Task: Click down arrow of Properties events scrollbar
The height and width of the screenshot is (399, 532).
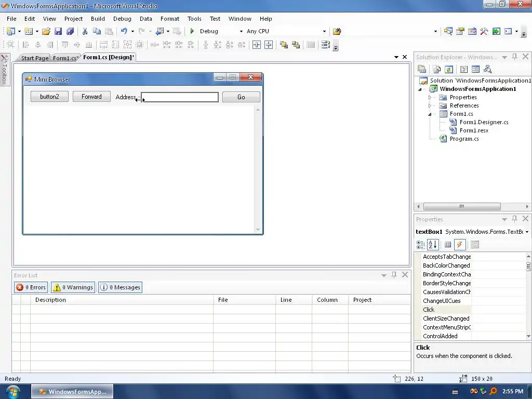Action: [x=528, y=336]
